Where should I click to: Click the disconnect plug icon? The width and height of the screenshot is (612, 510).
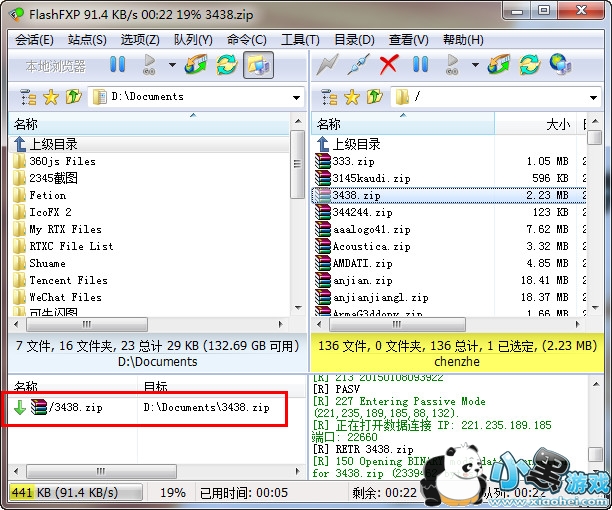tap(357, 66)
